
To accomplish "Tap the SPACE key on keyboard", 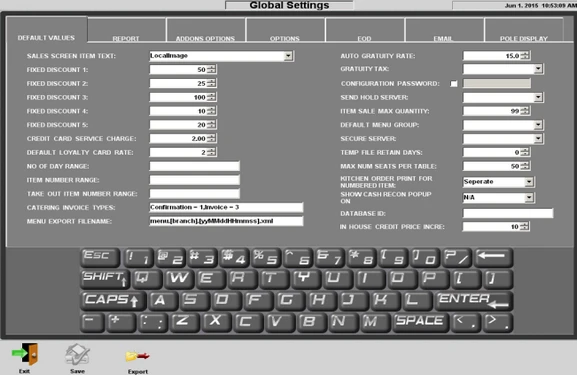I will pyautogui.click(x=421, y=322).
